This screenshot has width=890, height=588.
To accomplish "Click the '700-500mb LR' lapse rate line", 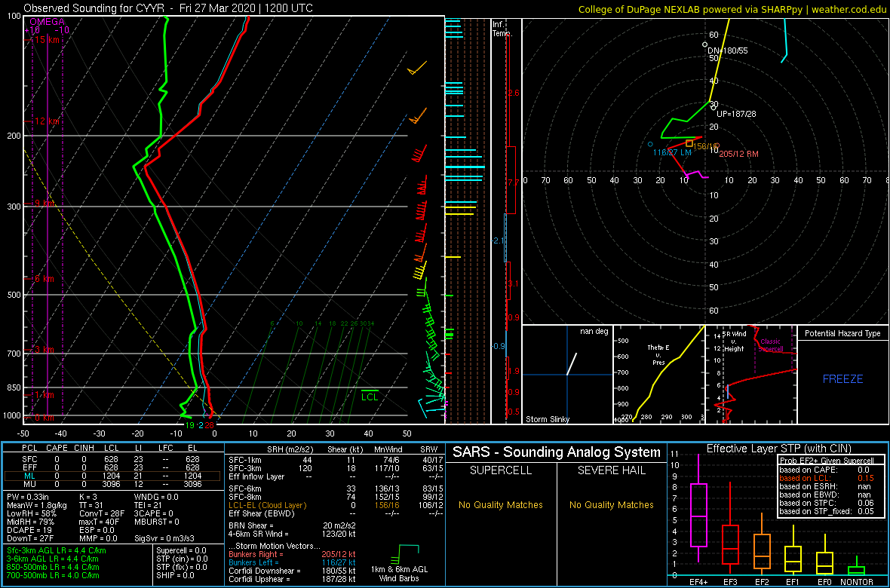I will click(53, 575).
